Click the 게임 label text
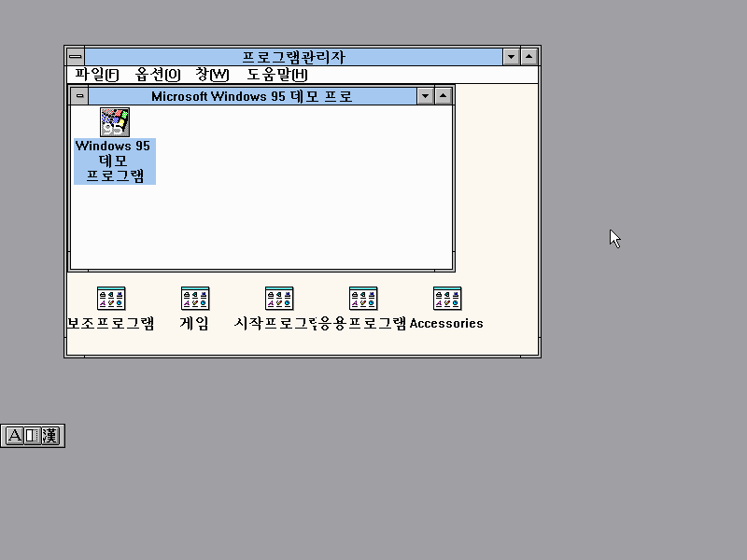 click(x=194, y=323)
